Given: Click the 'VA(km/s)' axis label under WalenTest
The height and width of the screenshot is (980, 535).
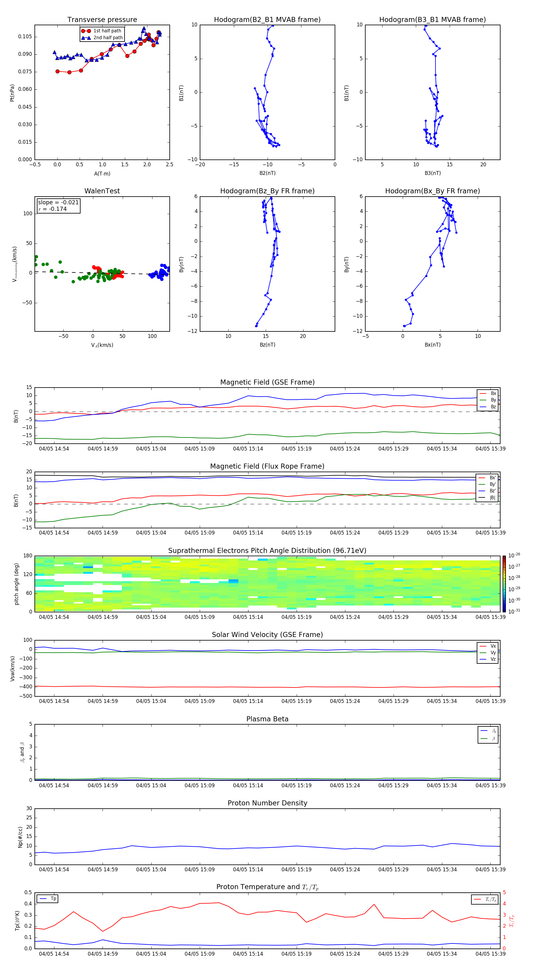Looking at the screenshot, I should point(102,345).
